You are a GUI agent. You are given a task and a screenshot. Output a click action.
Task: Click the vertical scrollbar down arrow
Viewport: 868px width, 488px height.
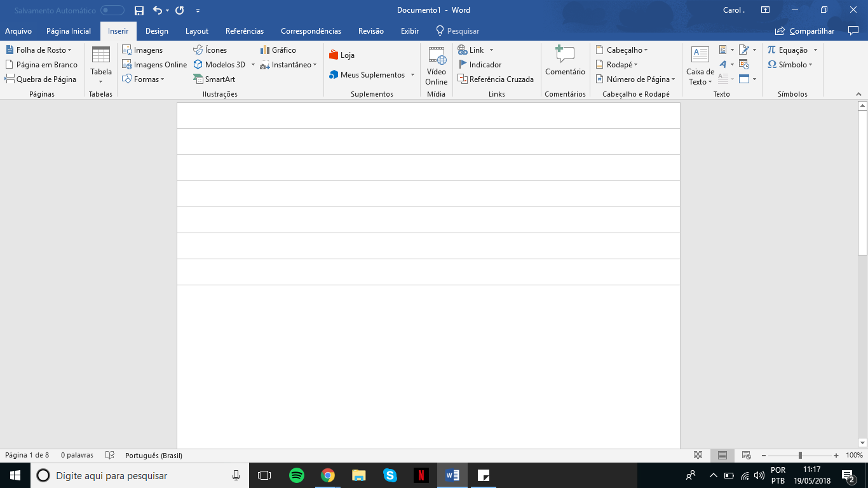[x=862, y=442]
